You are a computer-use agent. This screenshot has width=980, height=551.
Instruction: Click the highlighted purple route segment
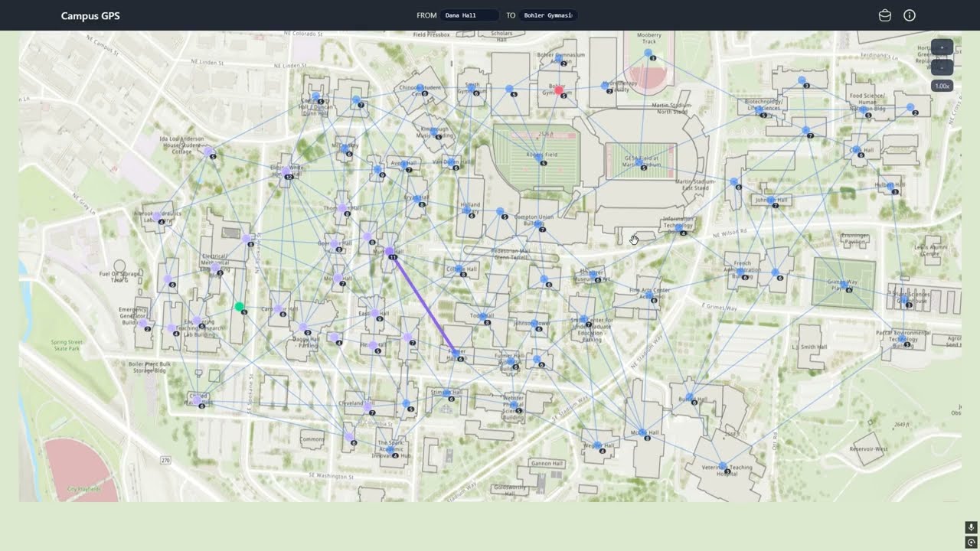(x=423, y=302)
